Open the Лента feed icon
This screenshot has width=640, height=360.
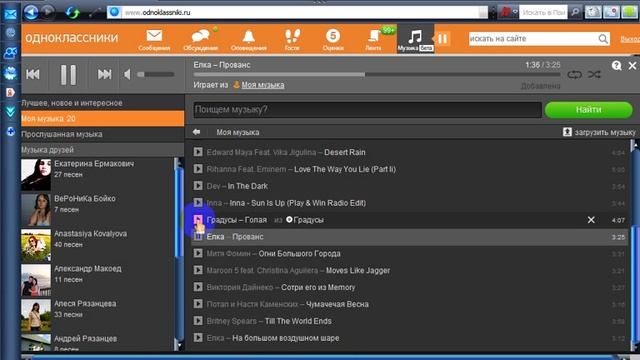[373, 40]
